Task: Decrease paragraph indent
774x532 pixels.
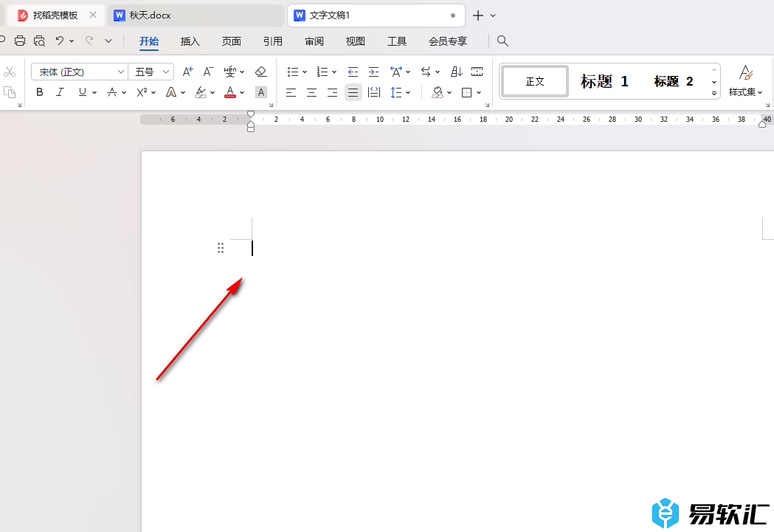Action: (x=353, y=72)
